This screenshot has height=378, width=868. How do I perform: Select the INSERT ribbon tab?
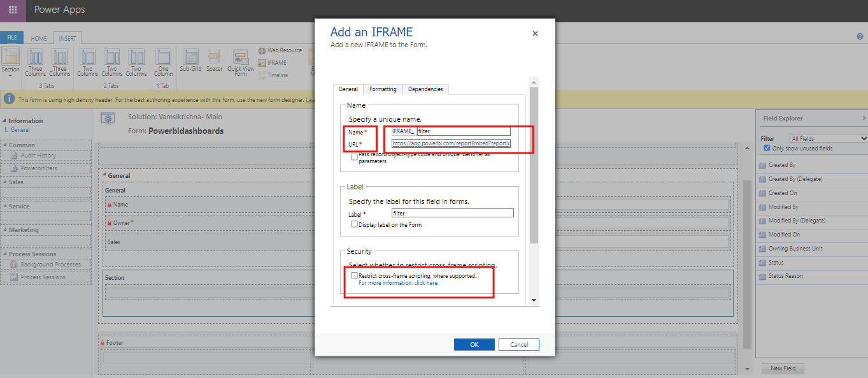68,38
